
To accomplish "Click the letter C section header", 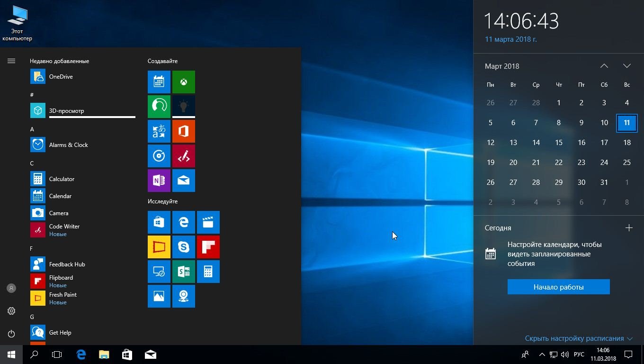I will pyautogui.click(x=32, y=164).
